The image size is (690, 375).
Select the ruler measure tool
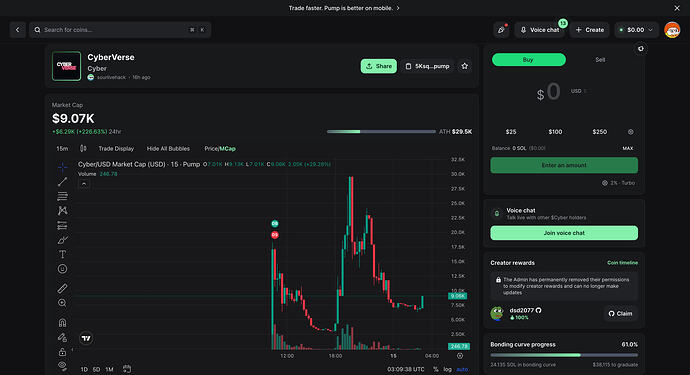click(x=62, y=288)
